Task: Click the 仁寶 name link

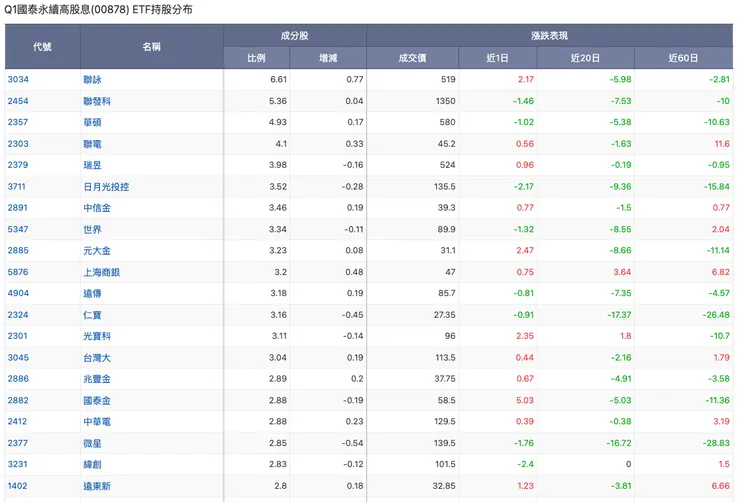Action: click(x=93, y=315)
